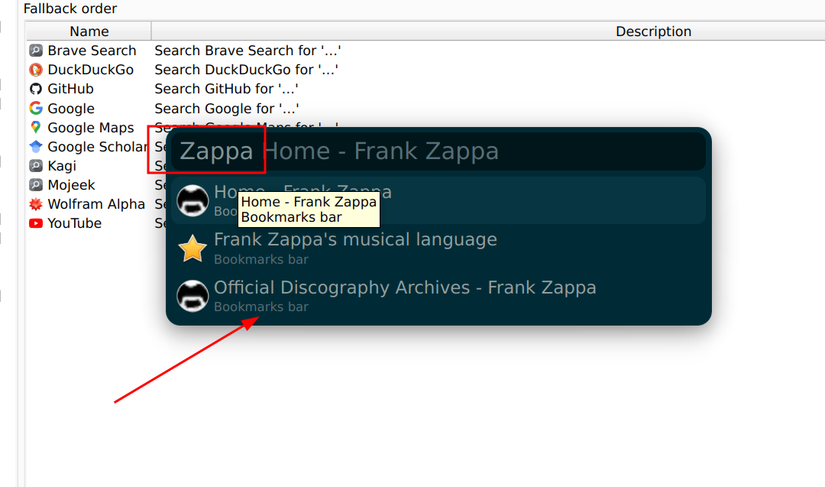Click description 'Search Google for ...'
Screen dimensions: 825x487
(227, 108)
